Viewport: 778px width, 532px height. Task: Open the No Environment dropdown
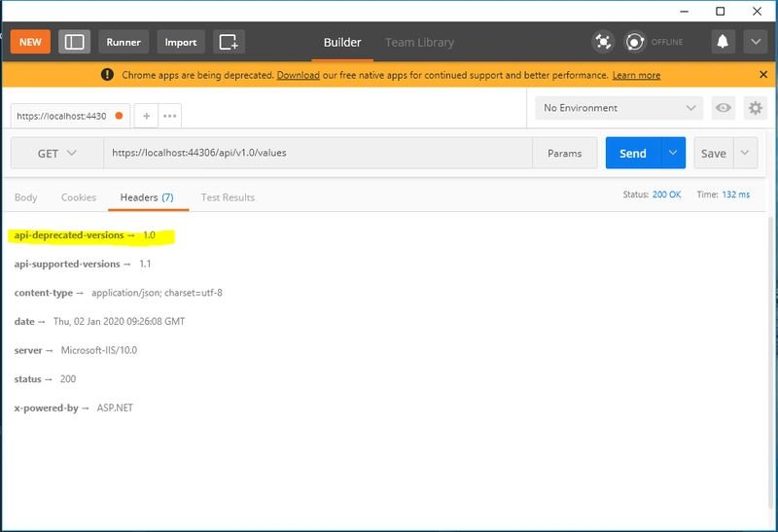(619, 108)
